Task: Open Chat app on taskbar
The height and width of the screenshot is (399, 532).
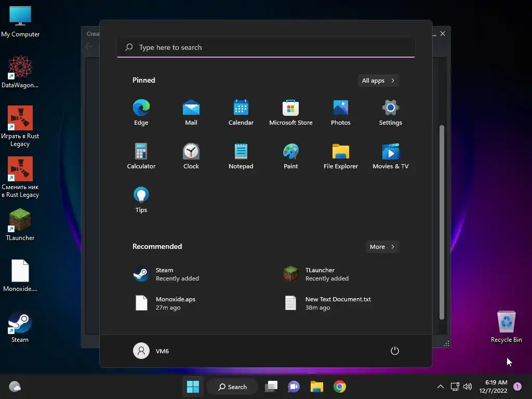Action: 294,387
